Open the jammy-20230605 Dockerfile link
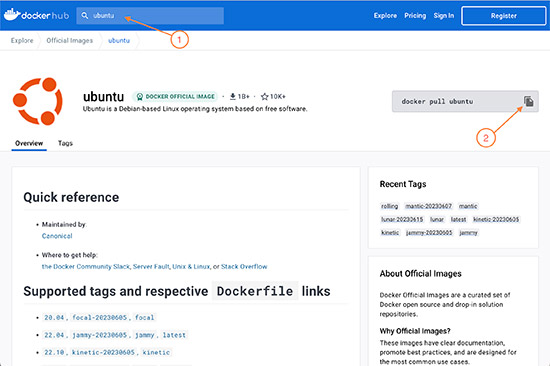 99,335
